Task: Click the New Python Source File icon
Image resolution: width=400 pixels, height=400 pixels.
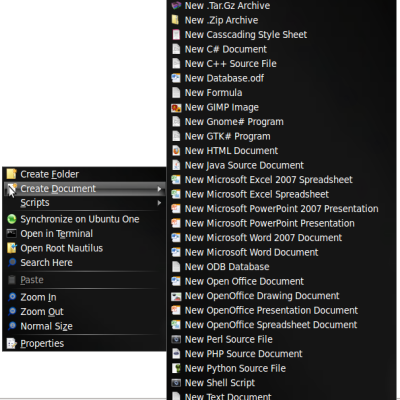Action: tap(176, 368)
